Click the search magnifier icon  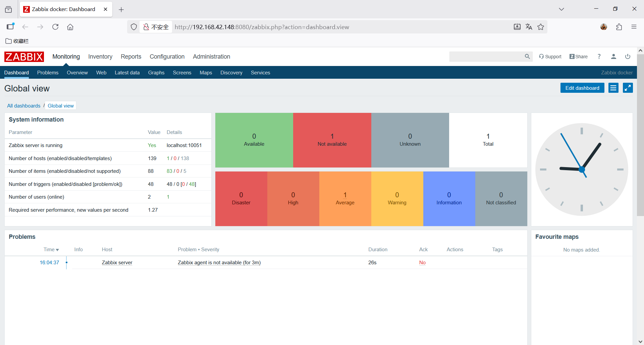527,57
